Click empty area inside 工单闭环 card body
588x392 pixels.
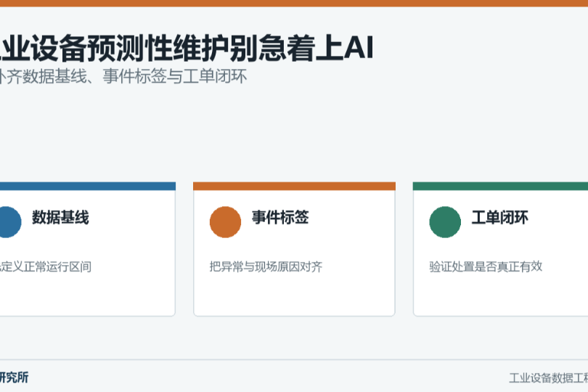[501, 295]
